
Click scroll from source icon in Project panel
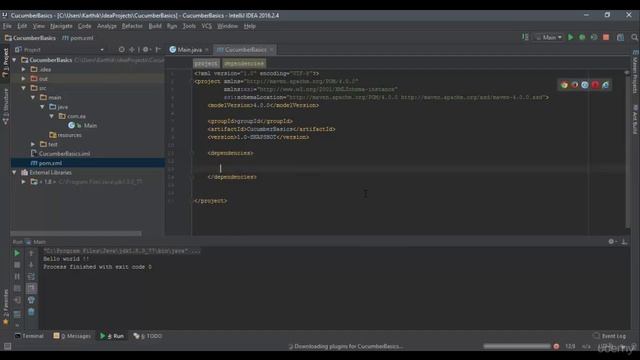[x=122, y=49]
